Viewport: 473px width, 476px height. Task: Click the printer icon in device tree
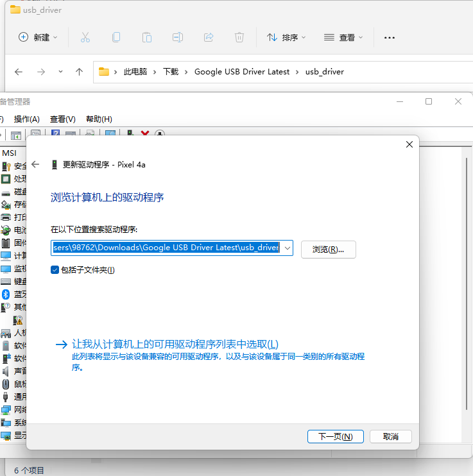point(6,217)
